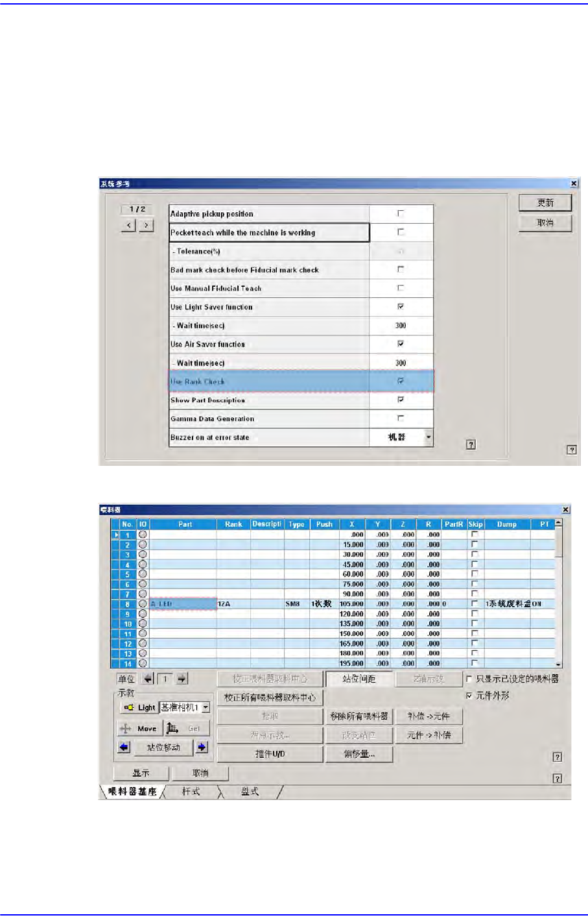Screen dimensions: 588x922
Task: Click the 更新 update button
Action: (x=545, y=203)
